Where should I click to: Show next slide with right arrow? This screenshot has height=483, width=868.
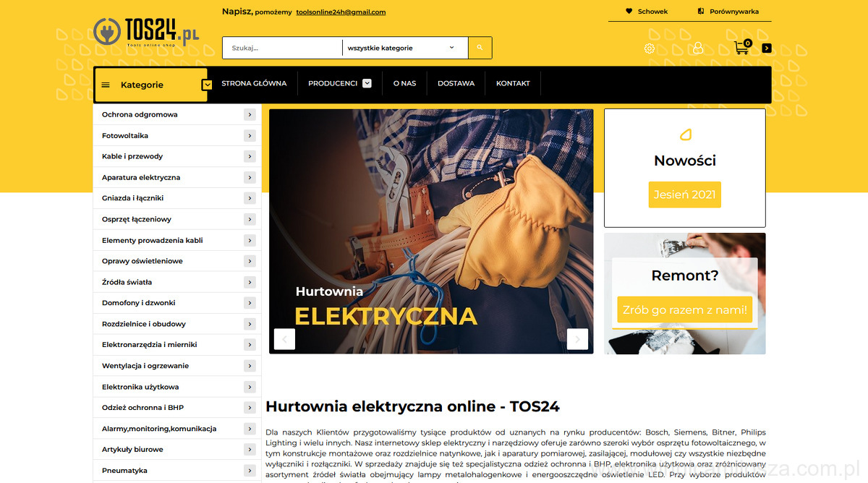pos(578,339)
